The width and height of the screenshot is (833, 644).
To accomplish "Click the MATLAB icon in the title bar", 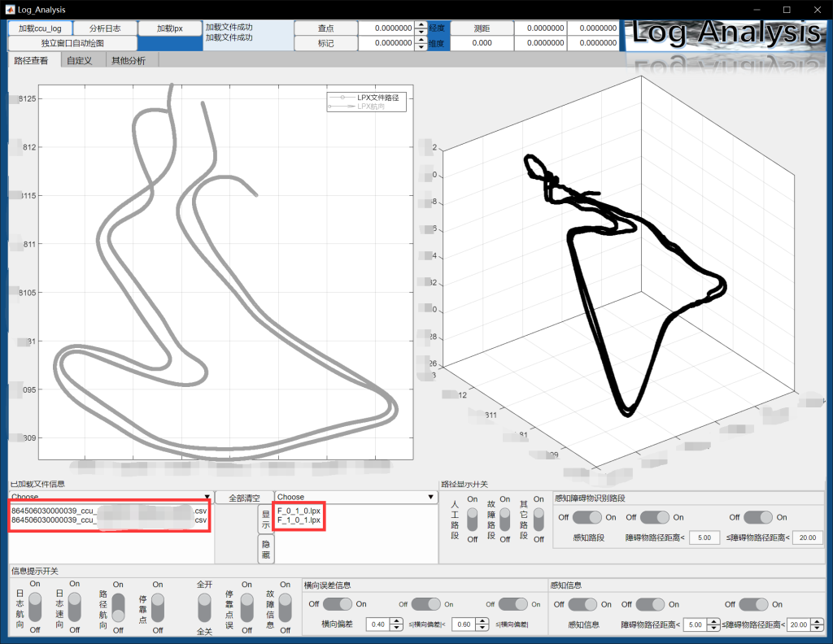I will click(x=9, y=9).
